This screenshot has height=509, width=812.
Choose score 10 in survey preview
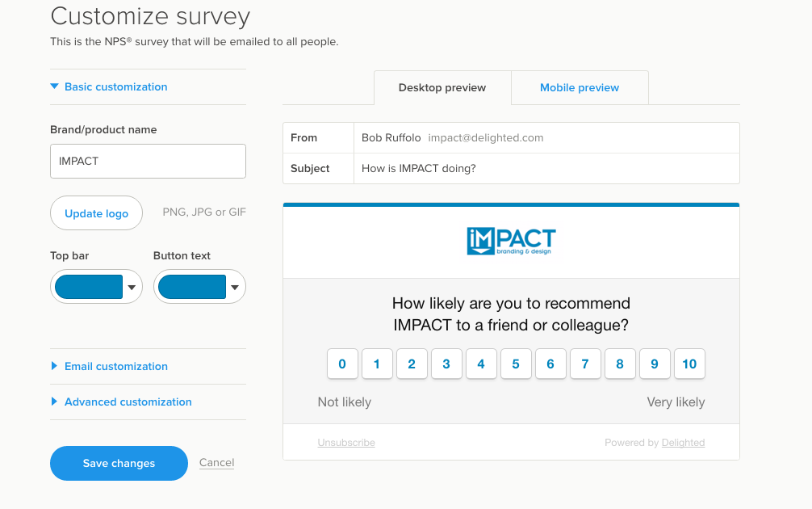(689, 364)
